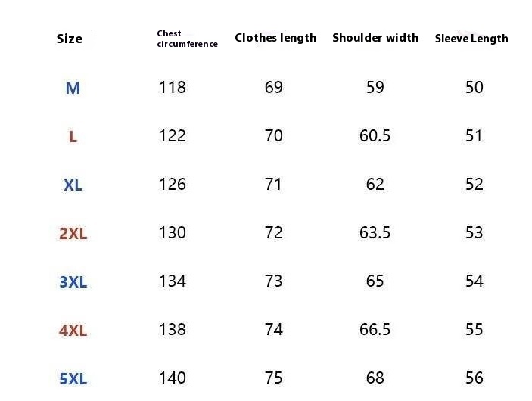The height and width of the screenshot is (401, 532).
Task: Click the XL size label
Action: (73, 185)
